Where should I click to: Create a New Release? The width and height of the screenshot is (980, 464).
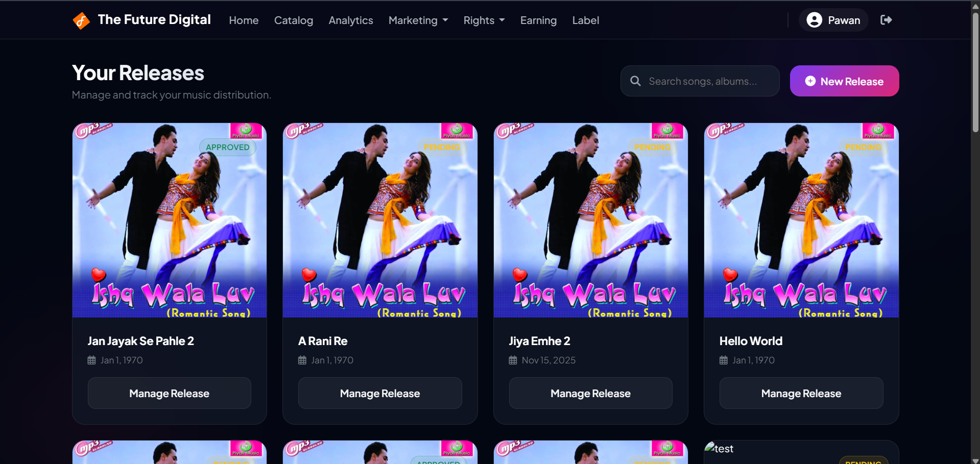(x=844, y=81)
